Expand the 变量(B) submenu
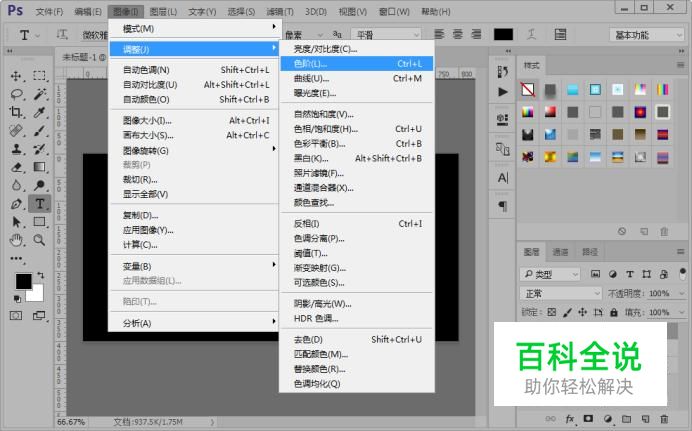Screen dimensions: 692x431 [194, 266]
